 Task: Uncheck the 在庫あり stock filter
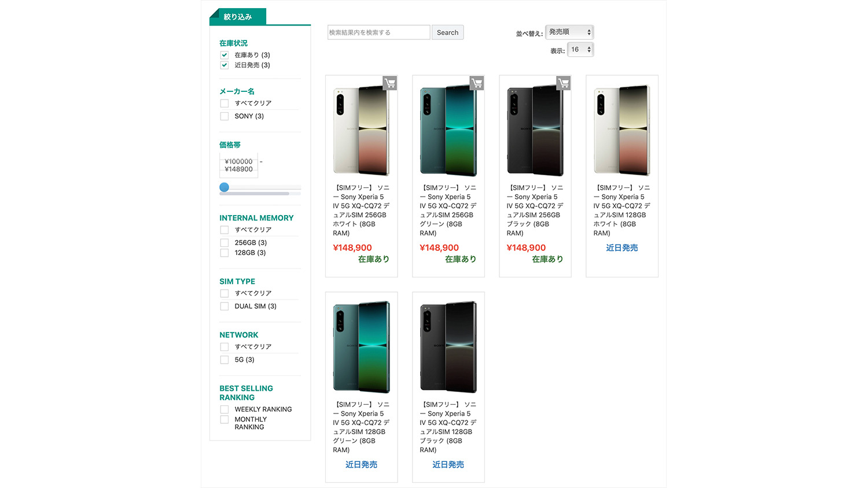(225, 55)
